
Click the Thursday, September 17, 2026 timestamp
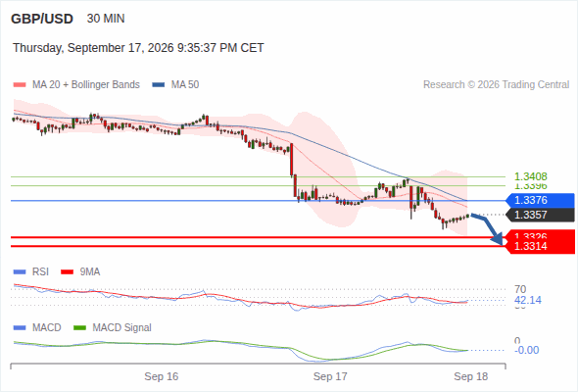tap(138, 48)
